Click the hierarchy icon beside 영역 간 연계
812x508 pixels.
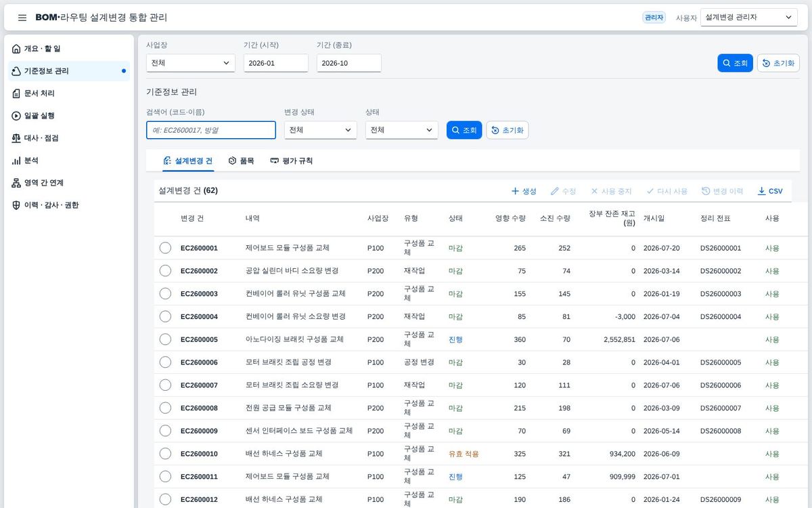tap(16, 183)
